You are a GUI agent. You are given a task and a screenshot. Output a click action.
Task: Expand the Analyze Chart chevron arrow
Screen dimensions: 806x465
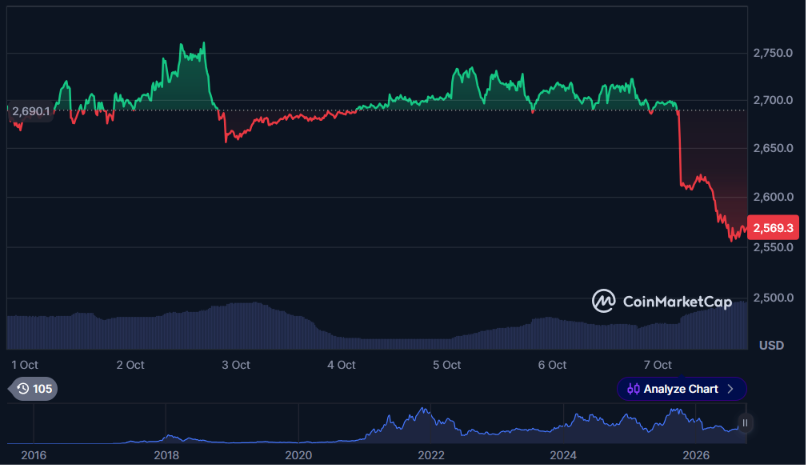pos(730,389)
